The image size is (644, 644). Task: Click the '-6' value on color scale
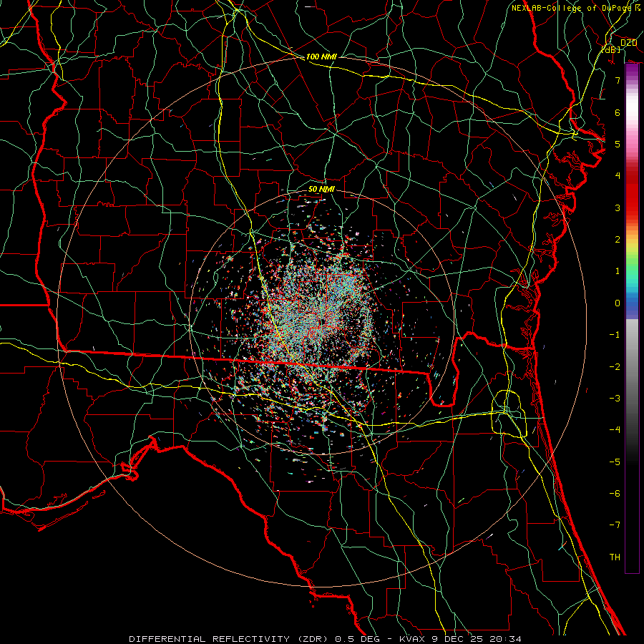point(615,494)
